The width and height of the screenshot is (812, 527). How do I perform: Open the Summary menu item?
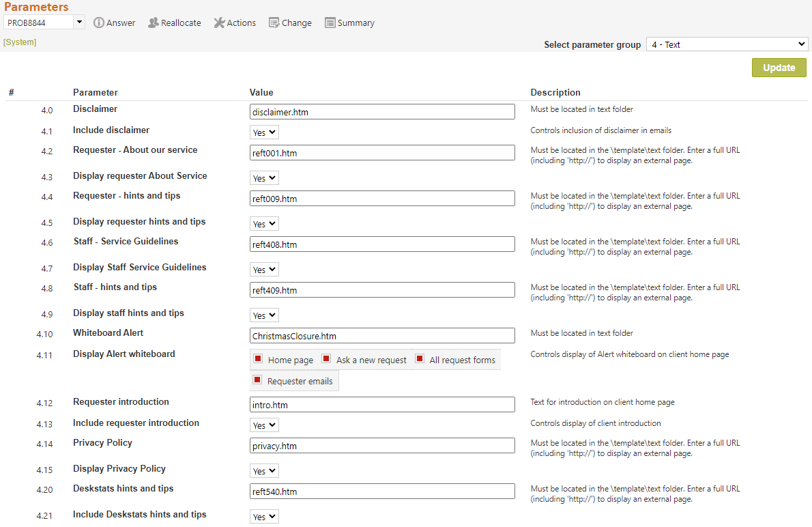[349, 23]
